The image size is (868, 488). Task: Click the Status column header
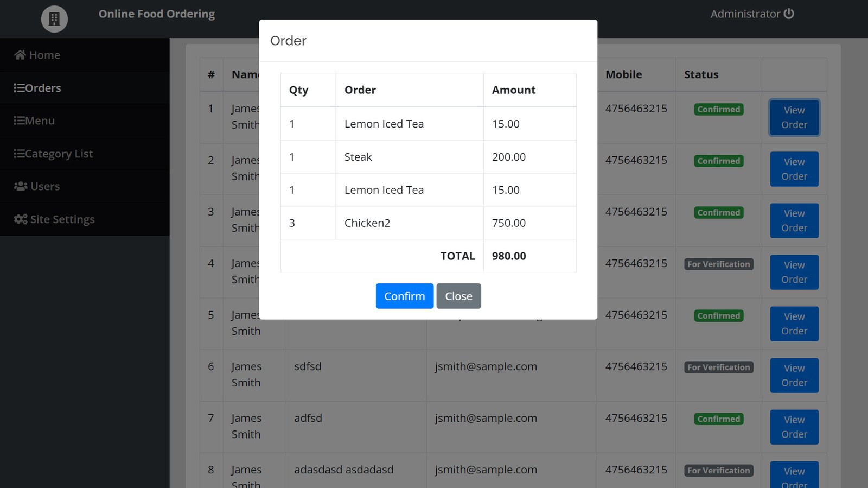701,74
